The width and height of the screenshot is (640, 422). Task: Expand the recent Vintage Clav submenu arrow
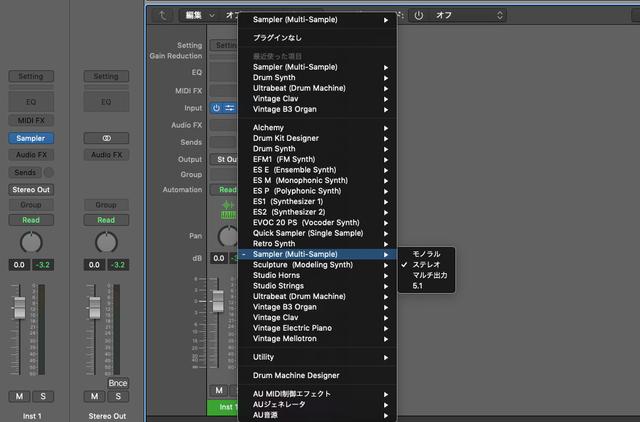pyautogui.click(x=386, y=99)
